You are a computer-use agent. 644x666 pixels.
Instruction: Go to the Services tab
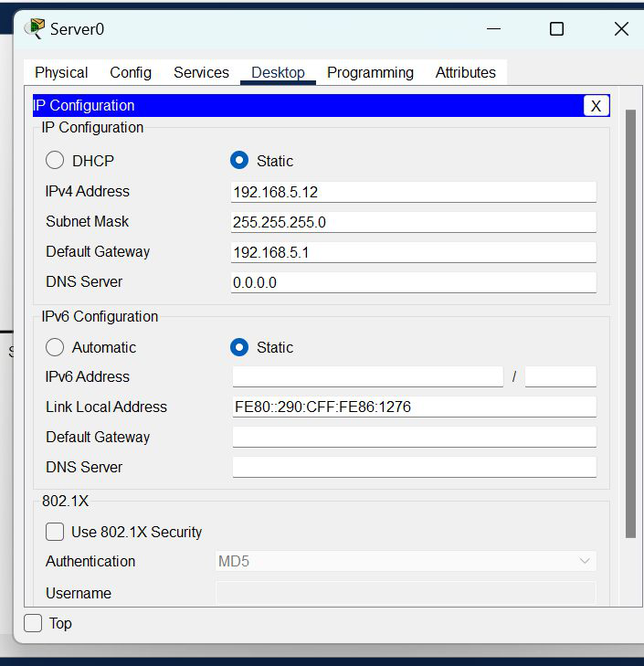click(x=201, y=72)
